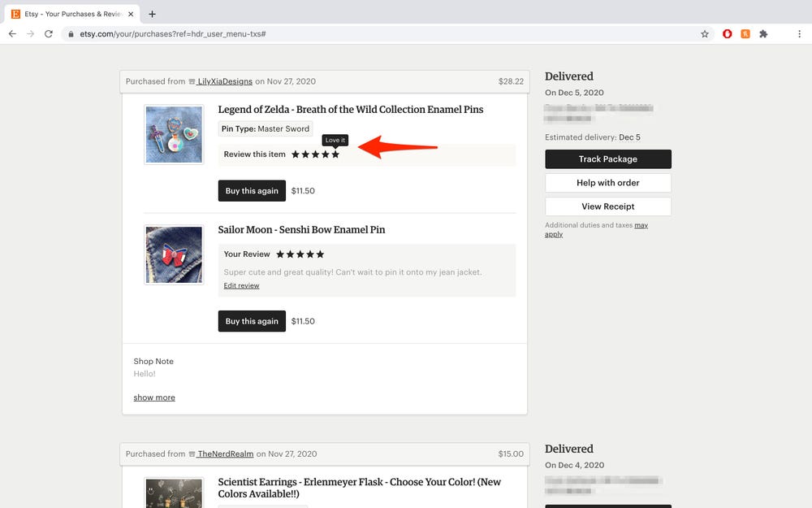Rate the Zelda pins three stars
This screenshot has width=812, height=508.
[x=315, y=154]
